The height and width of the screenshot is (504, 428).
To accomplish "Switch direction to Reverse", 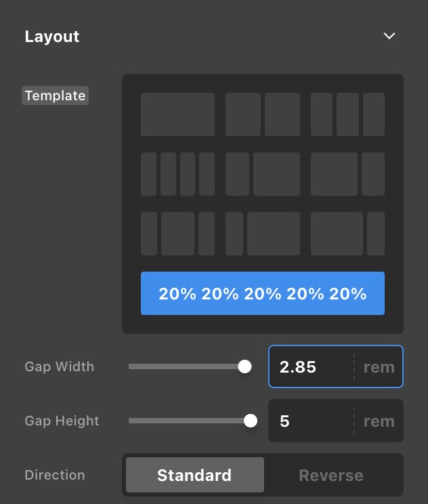I will 331,475.
